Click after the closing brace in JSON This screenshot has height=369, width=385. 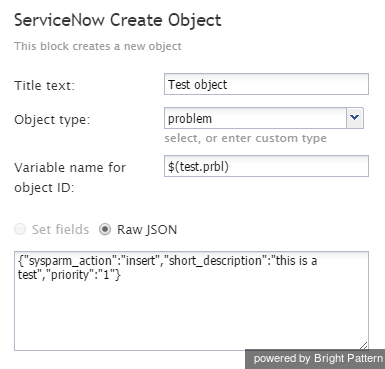[x=121, y=275]
